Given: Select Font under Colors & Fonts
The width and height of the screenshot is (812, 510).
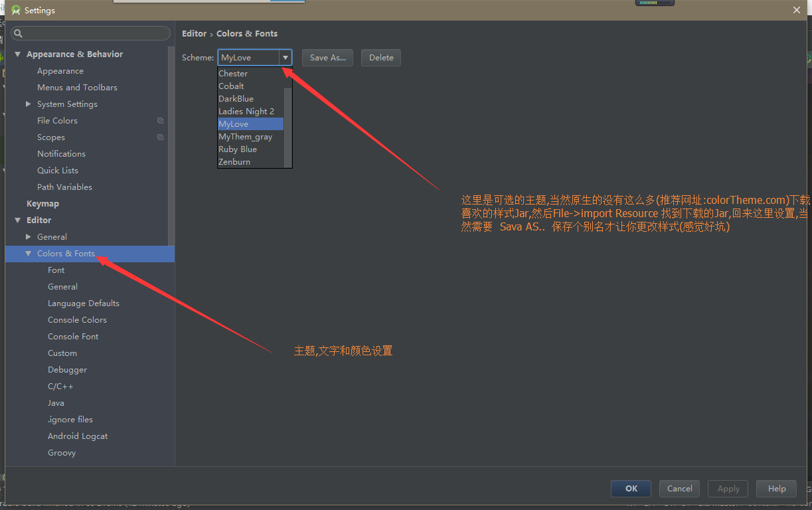Looking at the screenshot, I should pos(56,270).
